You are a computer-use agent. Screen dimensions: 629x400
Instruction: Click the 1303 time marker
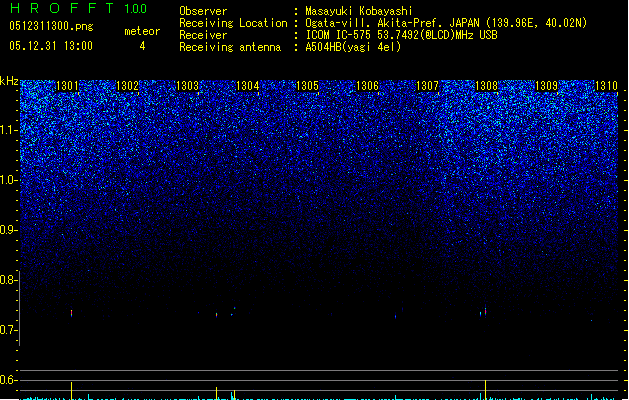click(x=187, y=86)
